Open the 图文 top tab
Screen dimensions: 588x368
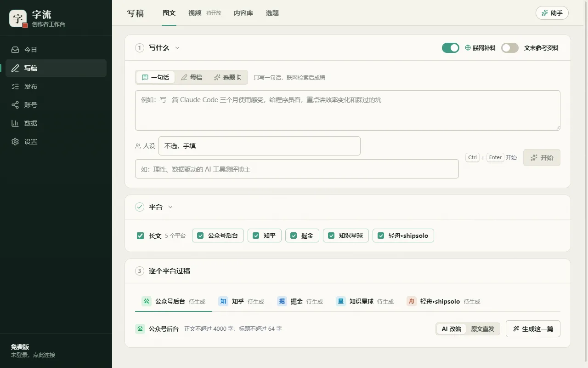coord(169,13)
